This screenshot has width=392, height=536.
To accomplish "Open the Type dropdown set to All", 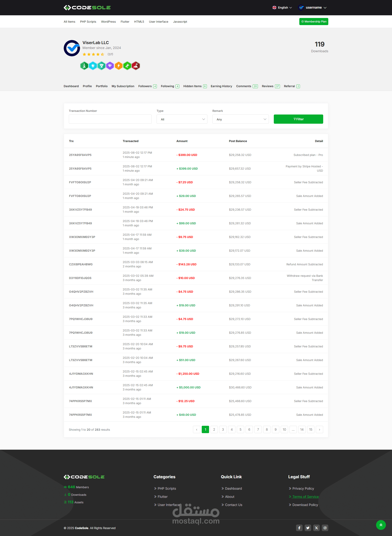I will [182, 119].
